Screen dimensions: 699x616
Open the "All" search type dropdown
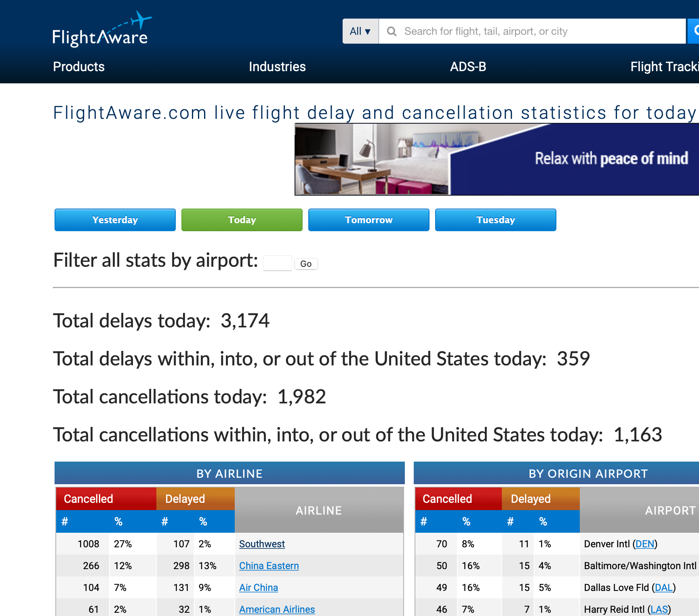pos(360,31)
